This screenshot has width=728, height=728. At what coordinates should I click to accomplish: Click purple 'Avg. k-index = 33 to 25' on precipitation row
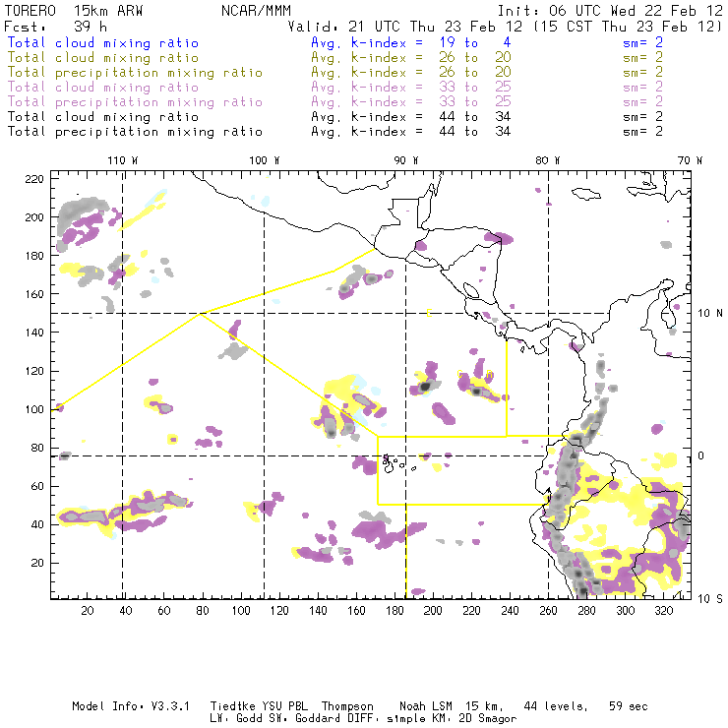pyautogui.click(x=411, y=102)
